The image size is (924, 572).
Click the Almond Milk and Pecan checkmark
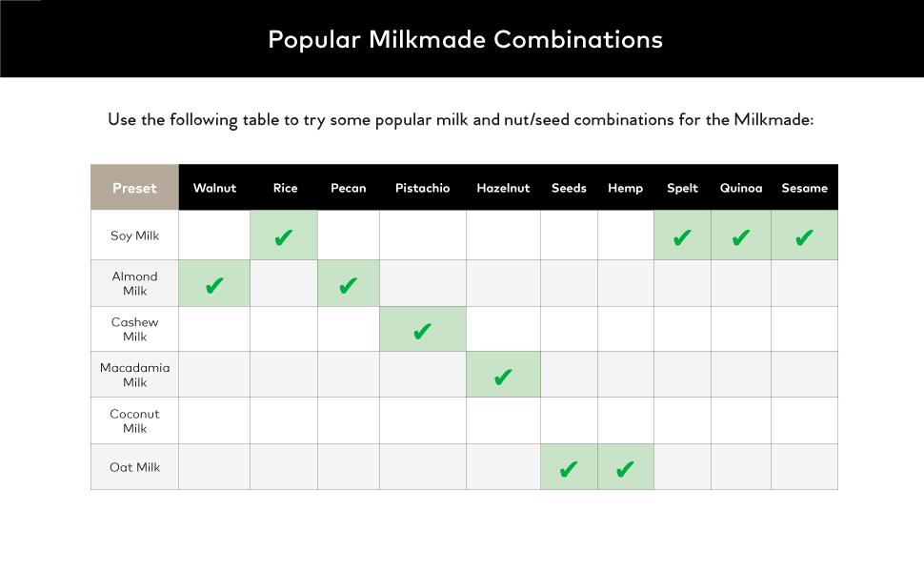click(348, 285)
